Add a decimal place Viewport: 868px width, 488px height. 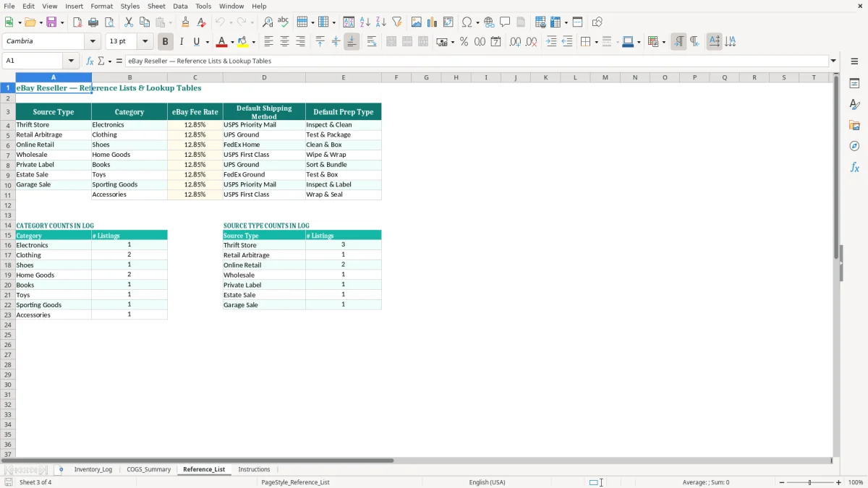click(x=515, y=42)
